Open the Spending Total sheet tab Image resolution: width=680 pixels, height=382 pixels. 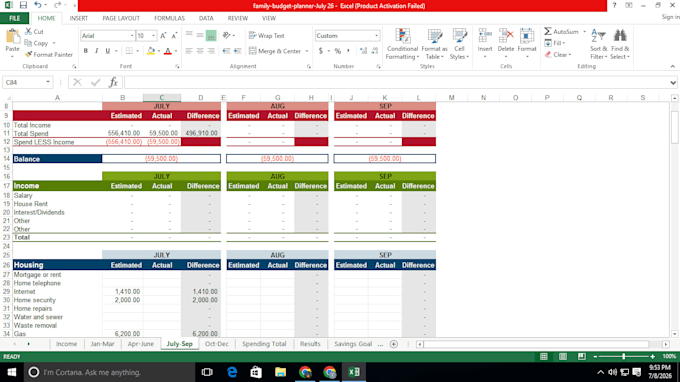coord(264,344)
